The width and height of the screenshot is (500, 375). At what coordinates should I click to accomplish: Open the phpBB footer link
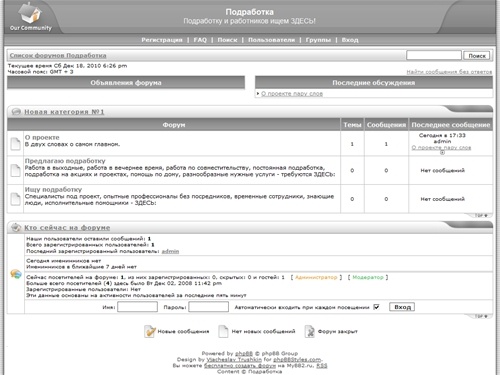(244, 353)
